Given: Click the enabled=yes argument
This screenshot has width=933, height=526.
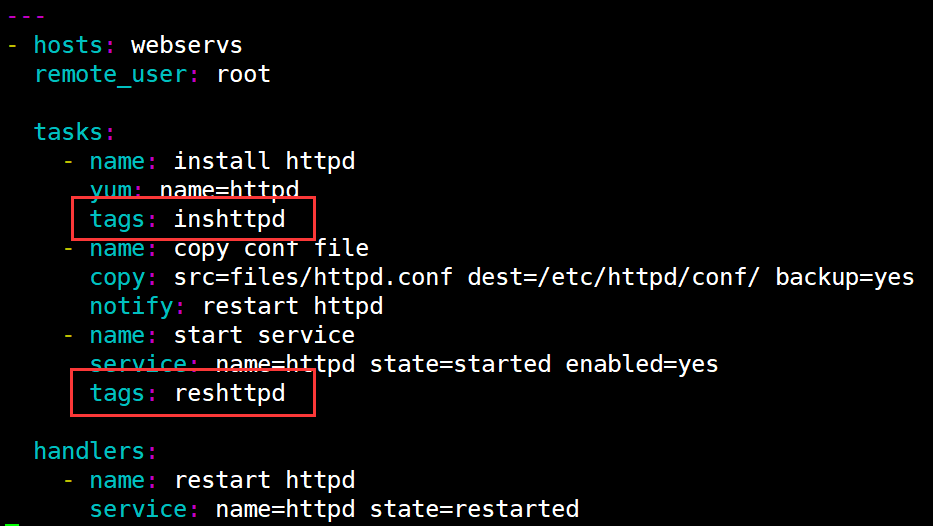Looking at the screenshot, I should [x=641, y=364].
